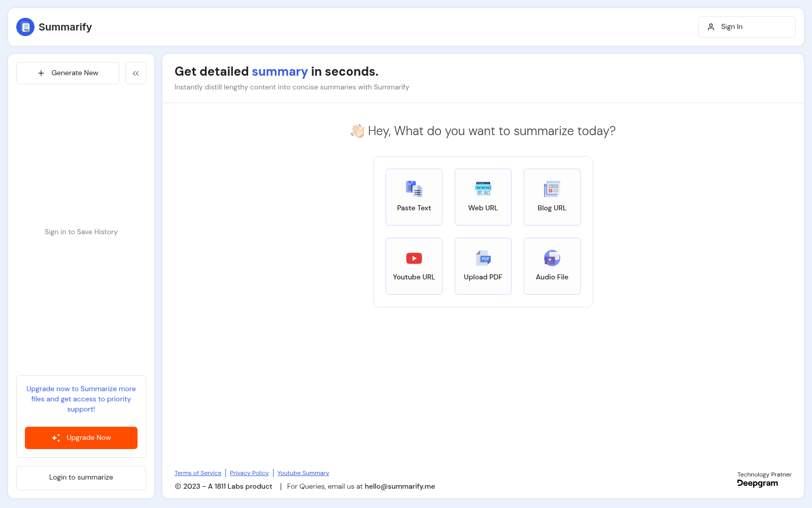The image size is (812, 508).
Task: Click the Generate New button
Action: (67, 73)
